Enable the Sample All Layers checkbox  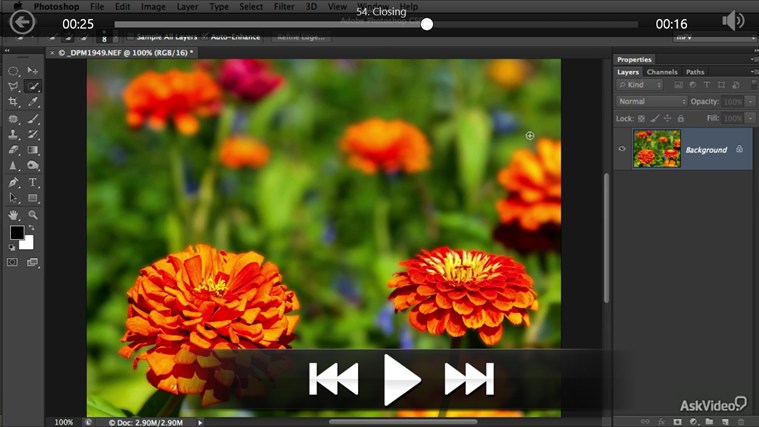(x=130, y=38)
